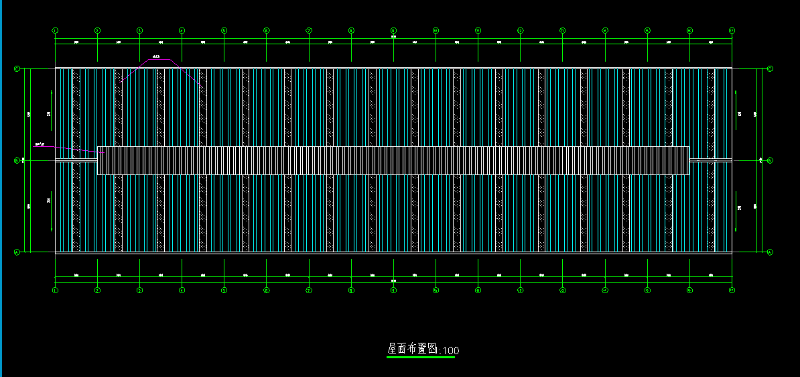Pick the last axis bubble in the lower grid row

point(732,290)
